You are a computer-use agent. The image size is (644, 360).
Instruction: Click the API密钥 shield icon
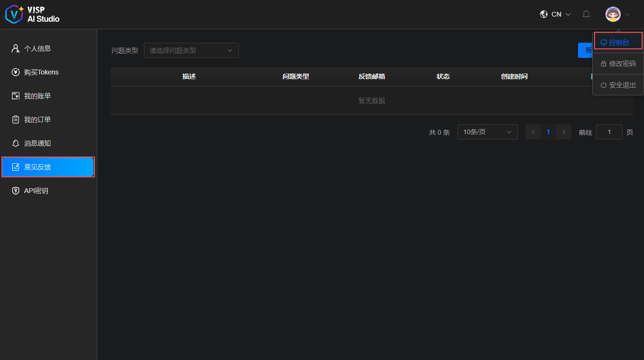(x=16, y=191)
